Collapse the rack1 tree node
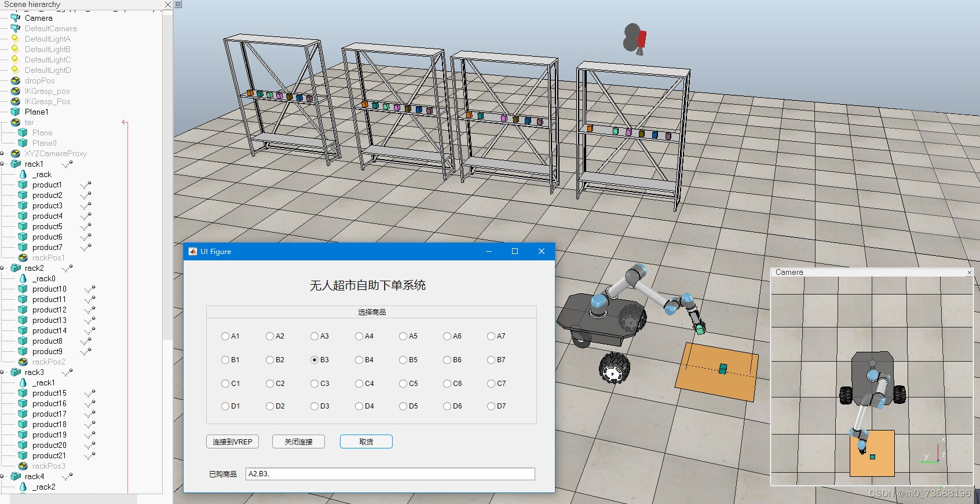Image resolution: width=980 pixels, height=504 pixels. [2, 164]
